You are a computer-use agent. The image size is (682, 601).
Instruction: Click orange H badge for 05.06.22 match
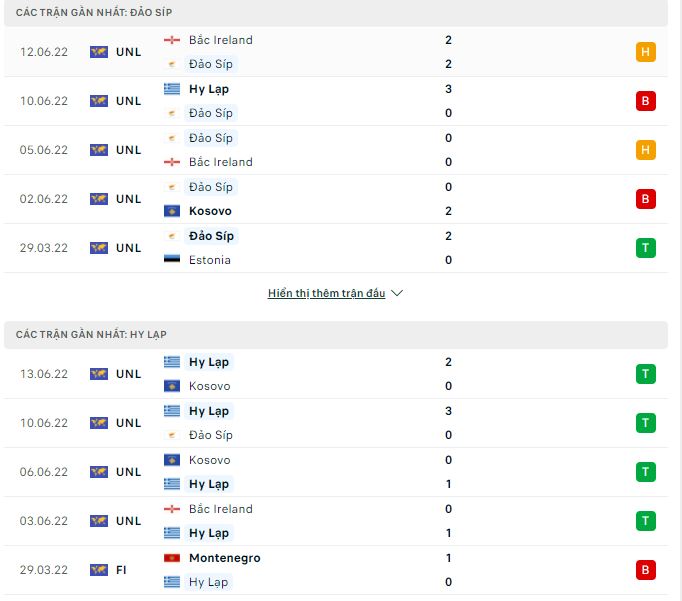(645, 150)
